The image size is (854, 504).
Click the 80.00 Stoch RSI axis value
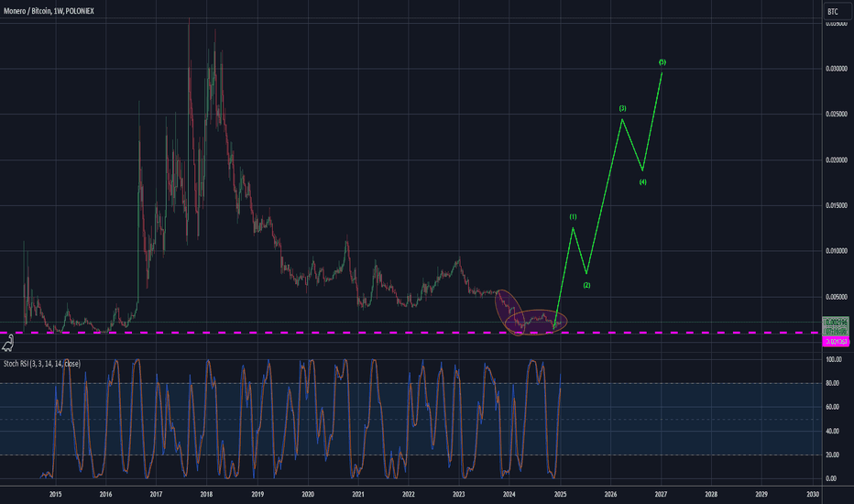tap(832, 384)
